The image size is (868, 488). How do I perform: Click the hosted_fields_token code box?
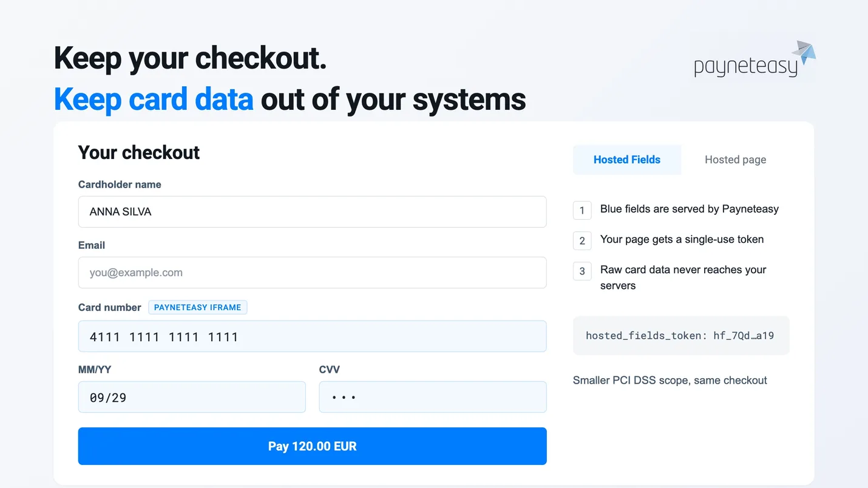tap(681, 335)
